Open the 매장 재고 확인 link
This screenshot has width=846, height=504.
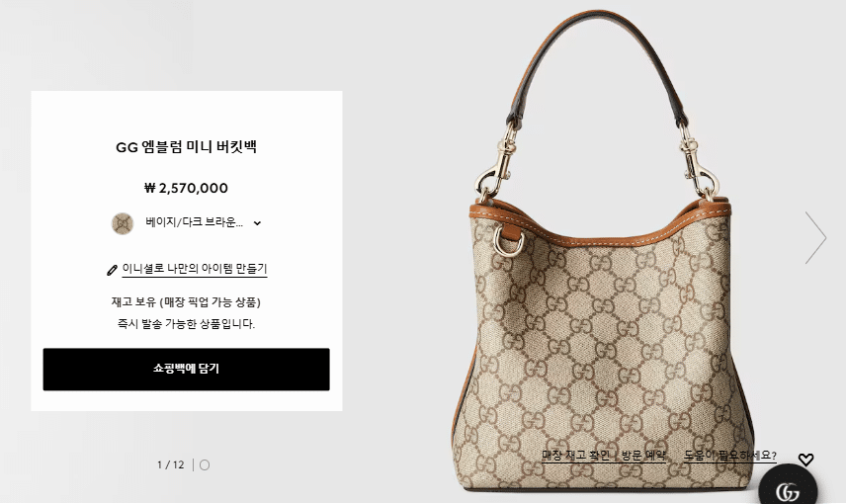coord(575,456)
